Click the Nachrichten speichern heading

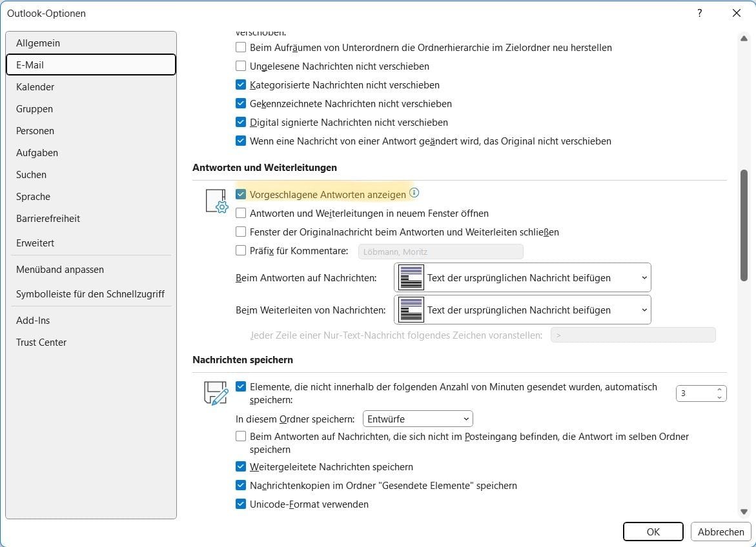[243, 360]
